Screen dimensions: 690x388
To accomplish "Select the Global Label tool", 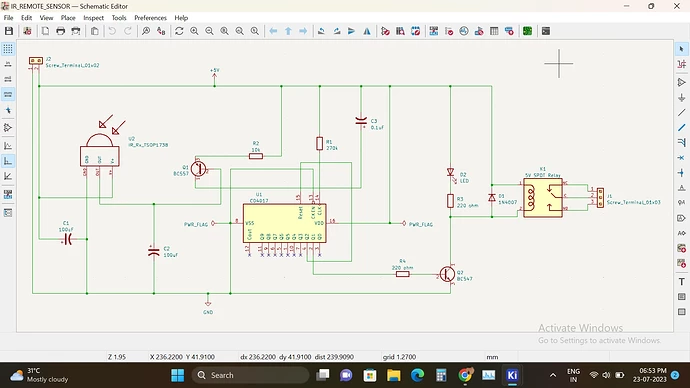I will click(682, 218).
